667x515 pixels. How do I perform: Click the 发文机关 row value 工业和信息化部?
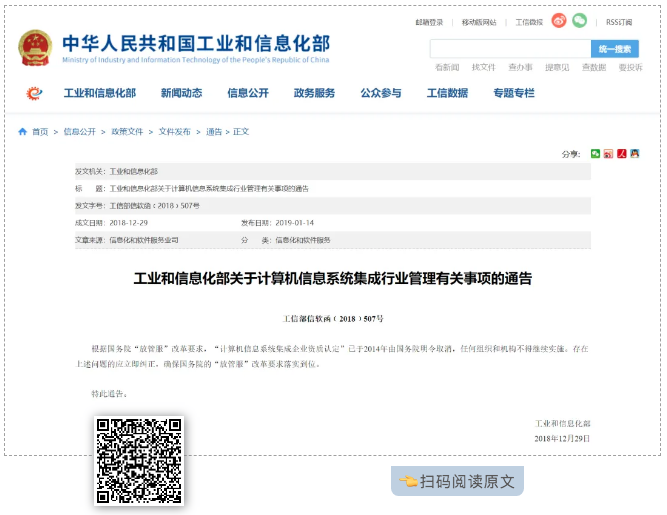(134, 171)
